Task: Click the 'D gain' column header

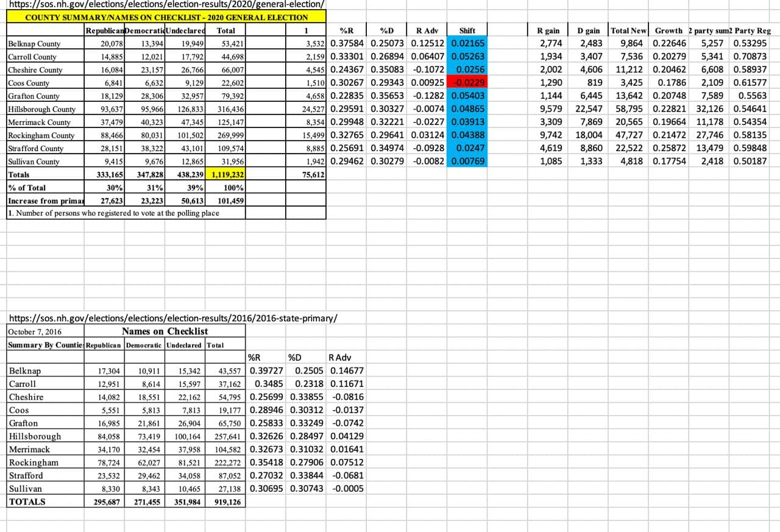Action: (588, 30)
